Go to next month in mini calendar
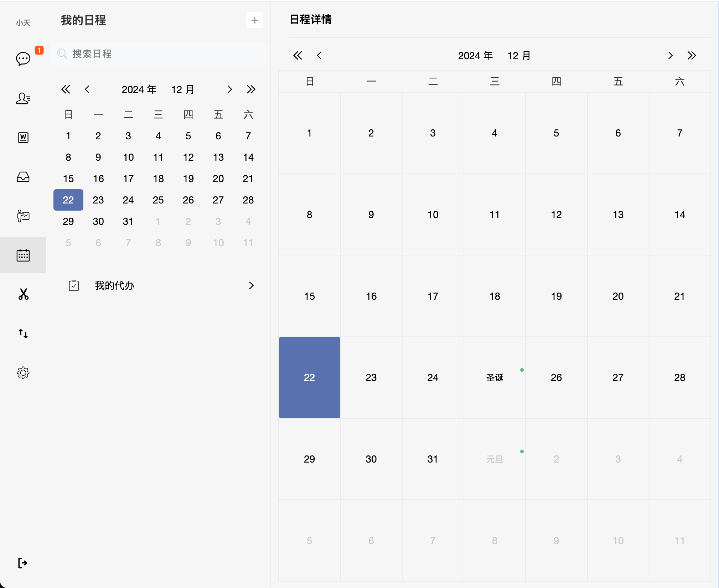The width and height of the screenshot is (719, 588). point(229,89)
